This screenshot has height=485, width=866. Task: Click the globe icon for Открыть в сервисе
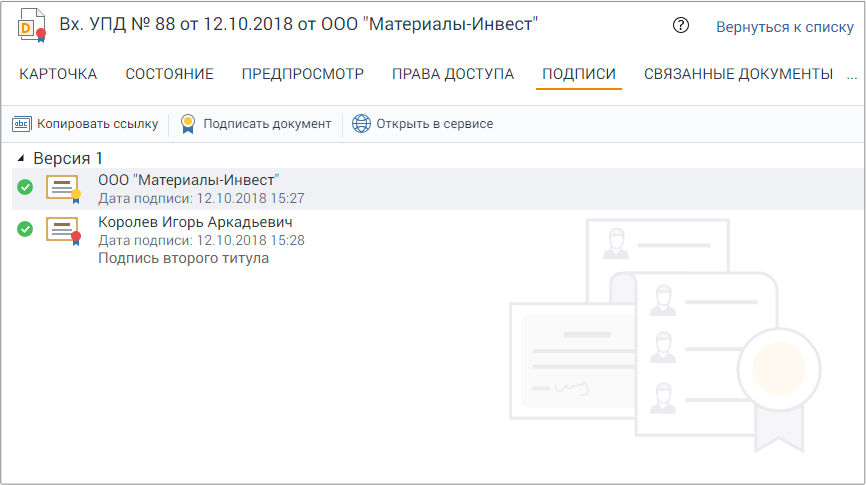(361, 124)
